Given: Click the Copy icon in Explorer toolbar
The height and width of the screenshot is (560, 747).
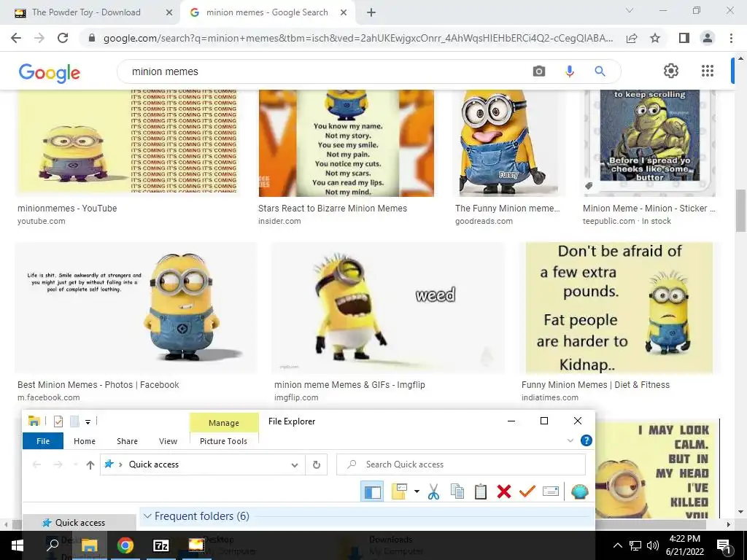Looking at the screenshot, I should coord(457,491).
